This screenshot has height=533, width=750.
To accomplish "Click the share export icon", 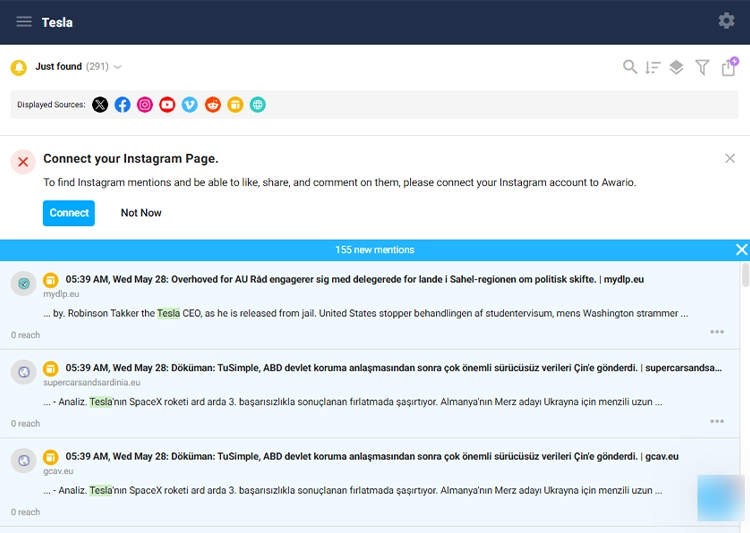I will click(729, 67).
